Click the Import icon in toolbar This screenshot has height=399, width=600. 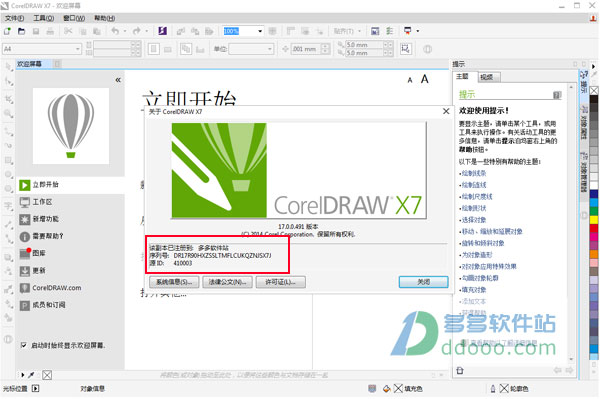[x=181, y=31]
